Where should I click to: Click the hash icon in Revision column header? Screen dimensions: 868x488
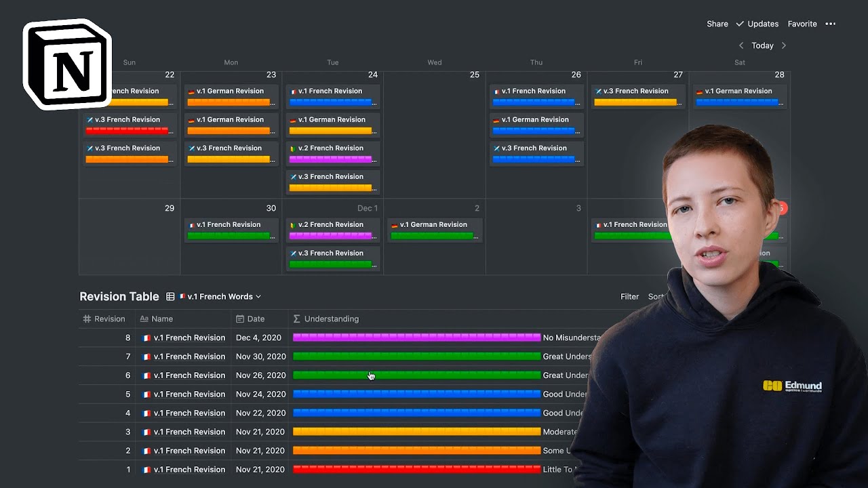(87, 319)
